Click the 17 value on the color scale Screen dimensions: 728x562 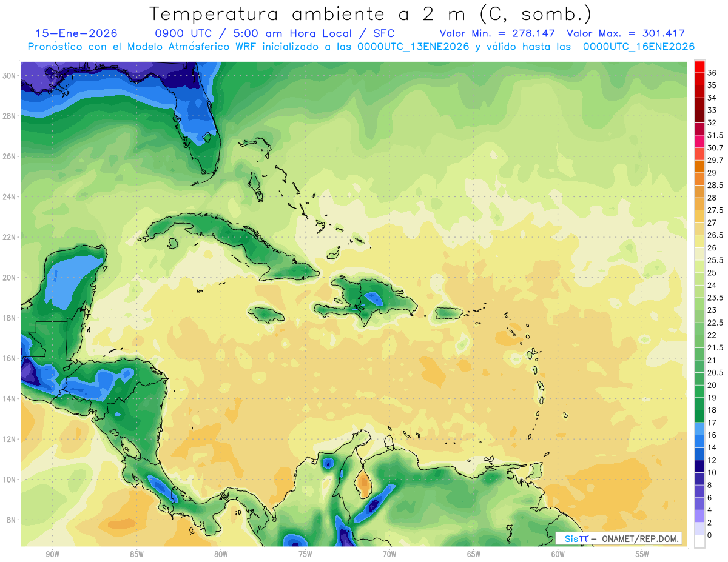tap(712, 423)
